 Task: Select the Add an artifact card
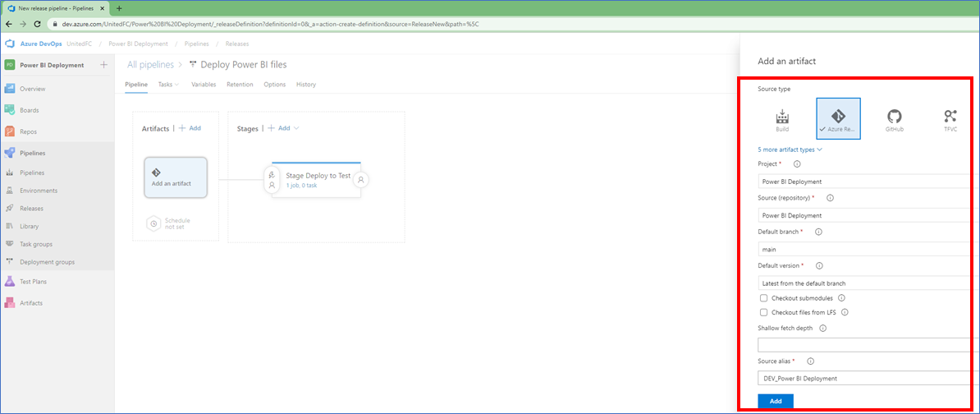point(176,177)
